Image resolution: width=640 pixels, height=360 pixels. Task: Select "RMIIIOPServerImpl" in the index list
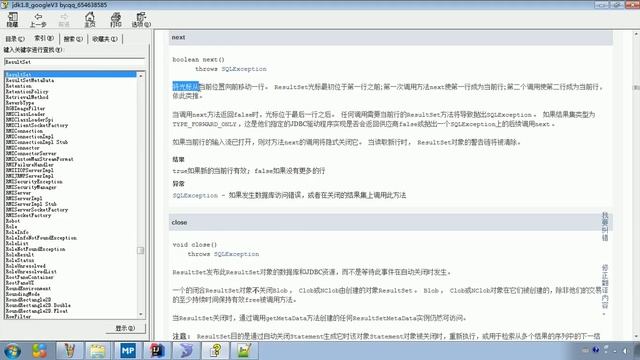coord(29,170)
